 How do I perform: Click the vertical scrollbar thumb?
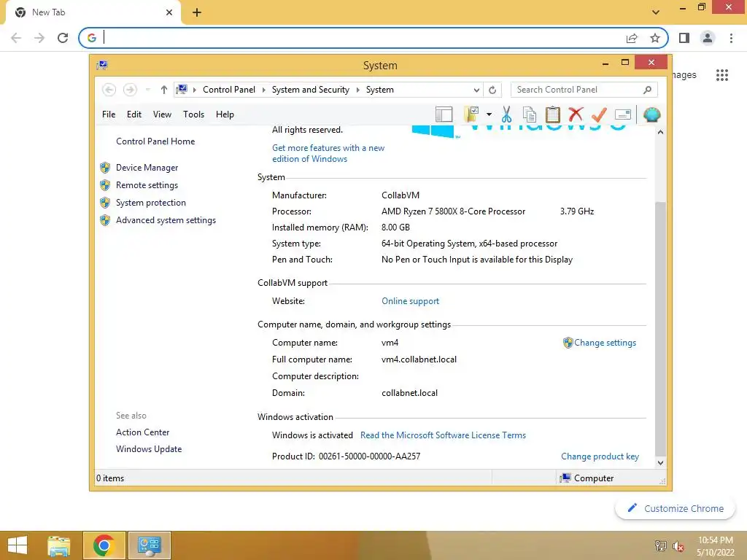pos(660,329)
